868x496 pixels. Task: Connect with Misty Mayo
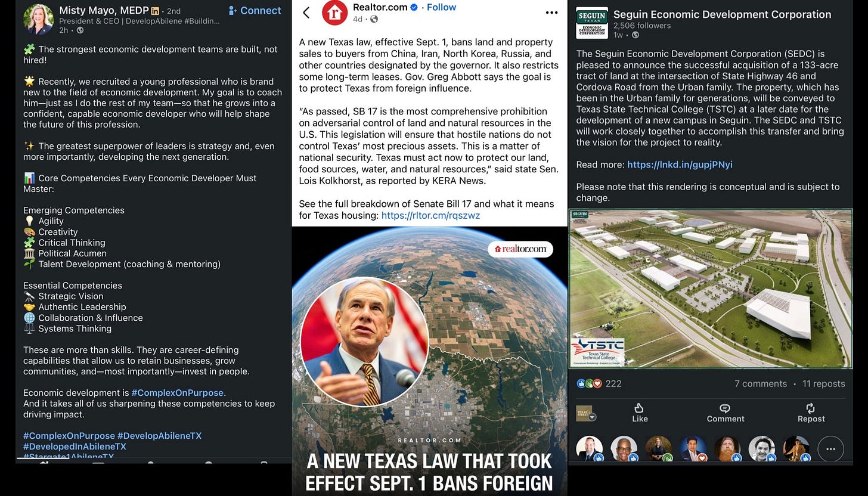pyautogui.click(x=255, y=11)
